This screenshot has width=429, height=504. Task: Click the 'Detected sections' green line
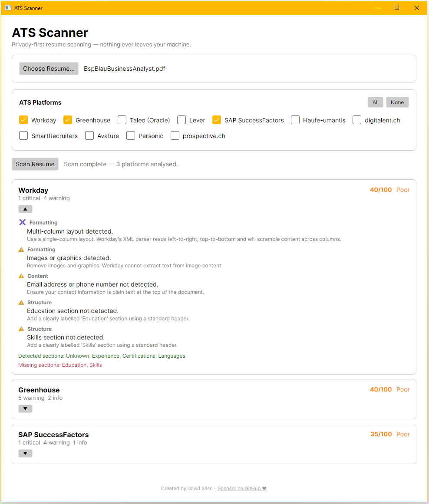pyautogui.click(x=102, y=356)
